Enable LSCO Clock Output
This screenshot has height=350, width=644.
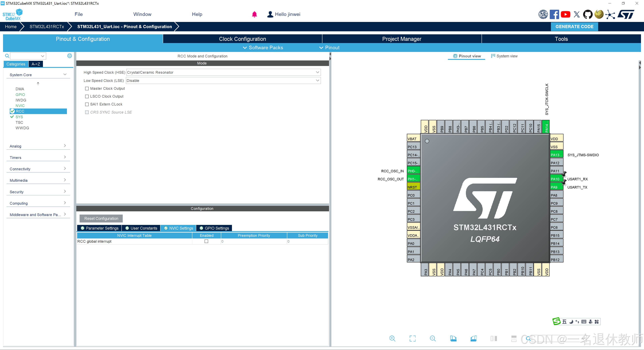[x=87, y=96]
